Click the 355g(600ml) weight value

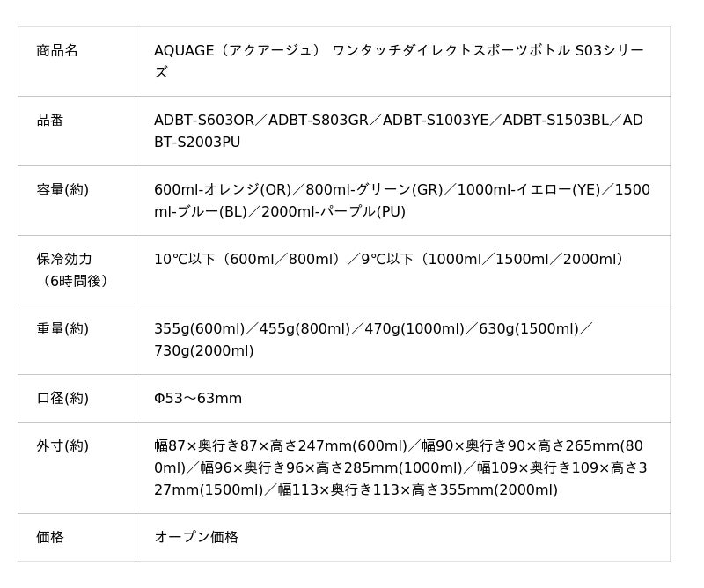coord(200,329)
